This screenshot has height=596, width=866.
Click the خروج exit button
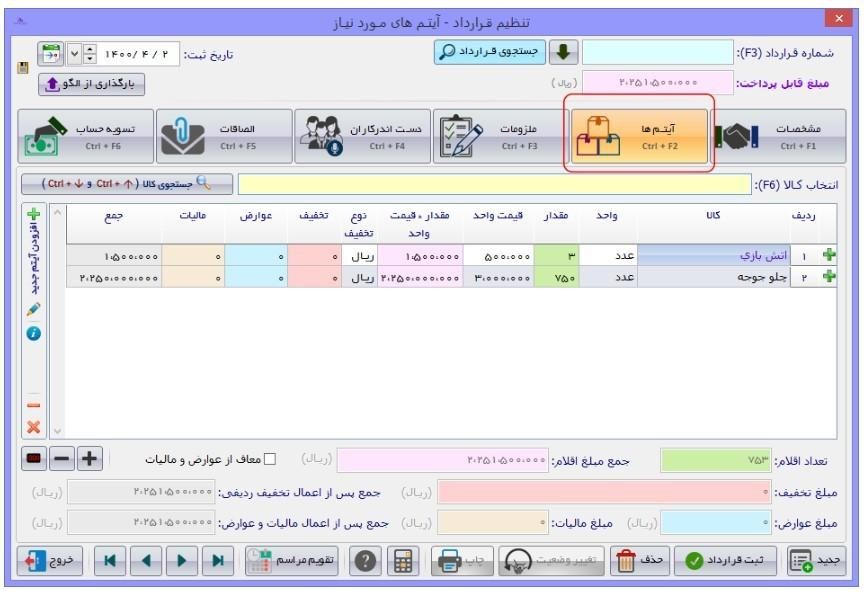click(x=50, y=561)
